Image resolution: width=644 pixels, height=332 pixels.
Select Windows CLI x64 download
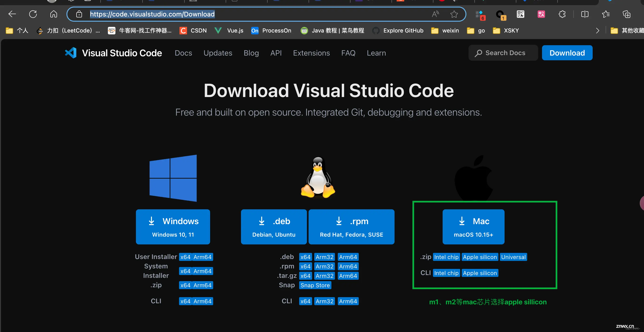185,301
